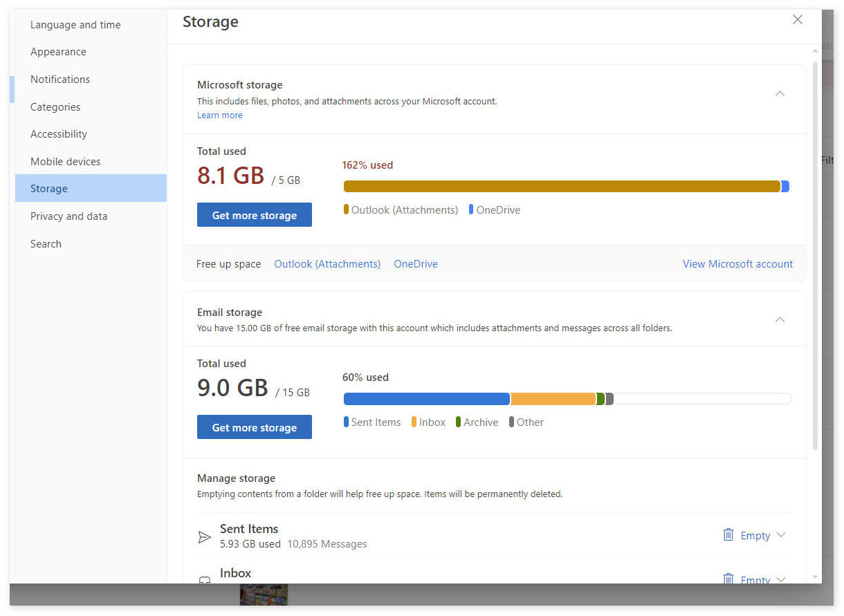
Task: Close the Storage settings dialog
Action: click(797, 20)
